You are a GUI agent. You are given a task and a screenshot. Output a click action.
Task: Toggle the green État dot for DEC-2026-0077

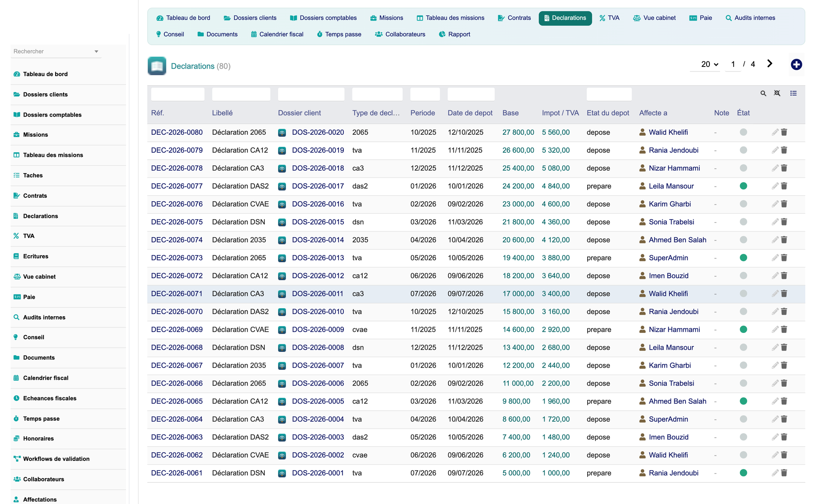(x=743, y=186)
